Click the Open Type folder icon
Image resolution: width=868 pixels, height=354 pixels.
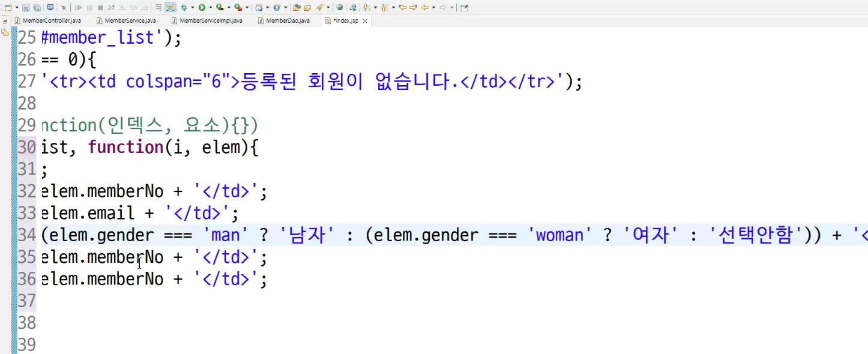coord(297,8)
